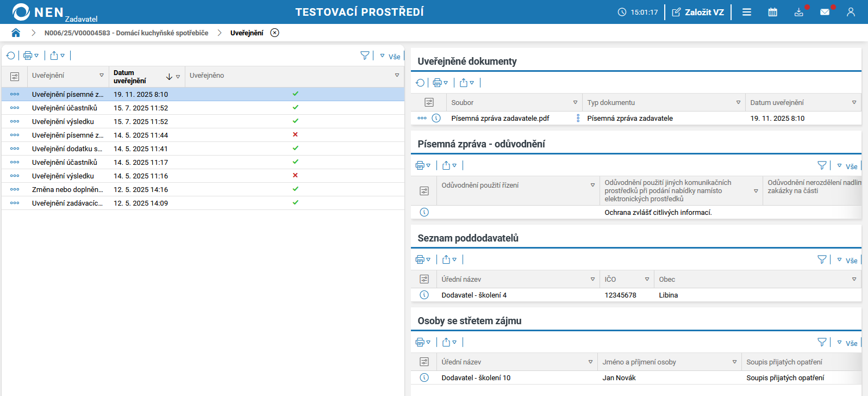The image size is (868, 396).
Task: Go to N006/25/V00004583 breadcrumb link
Action: (126, 33)
